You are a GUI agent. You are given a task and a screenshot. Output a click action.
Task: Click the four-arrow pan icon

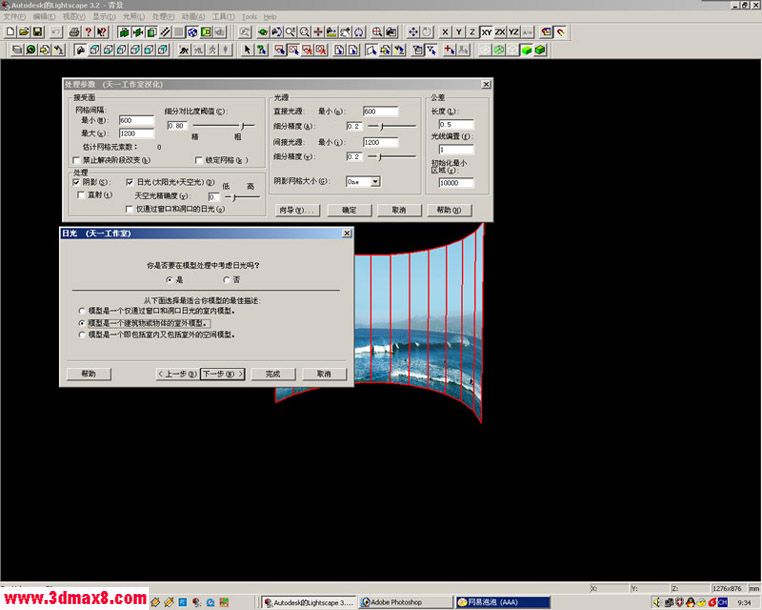[x=413, y=32]
